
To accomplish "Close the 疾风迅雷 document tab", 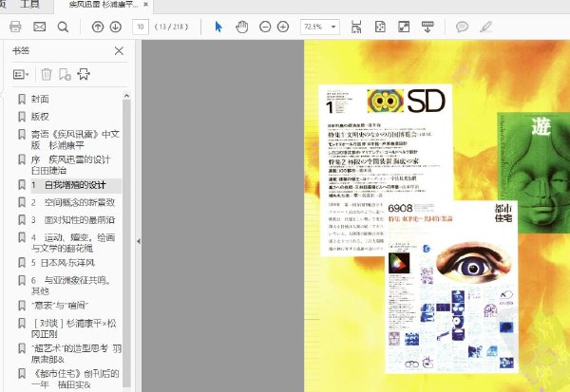I will tap(146, 5).
